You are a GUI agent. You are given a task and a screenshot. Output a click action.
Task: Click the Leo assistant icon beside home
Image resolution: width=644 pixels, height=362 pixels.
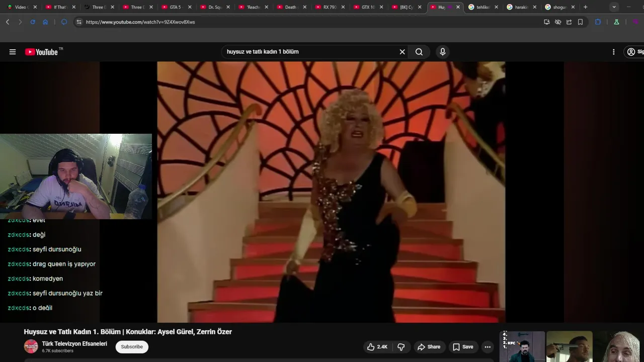(x=64, y=22)
